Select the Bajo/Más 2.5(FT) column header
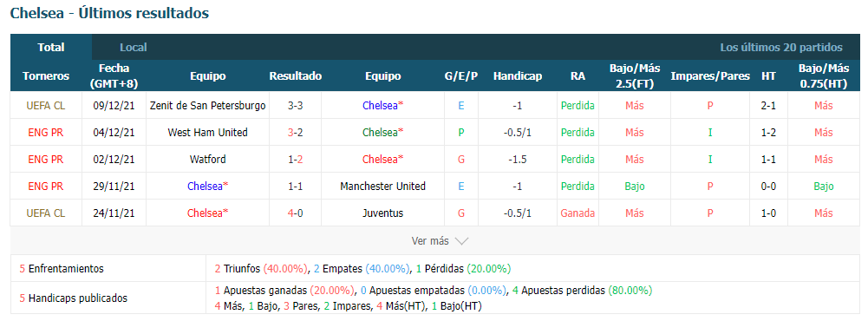 coord(635,76)
